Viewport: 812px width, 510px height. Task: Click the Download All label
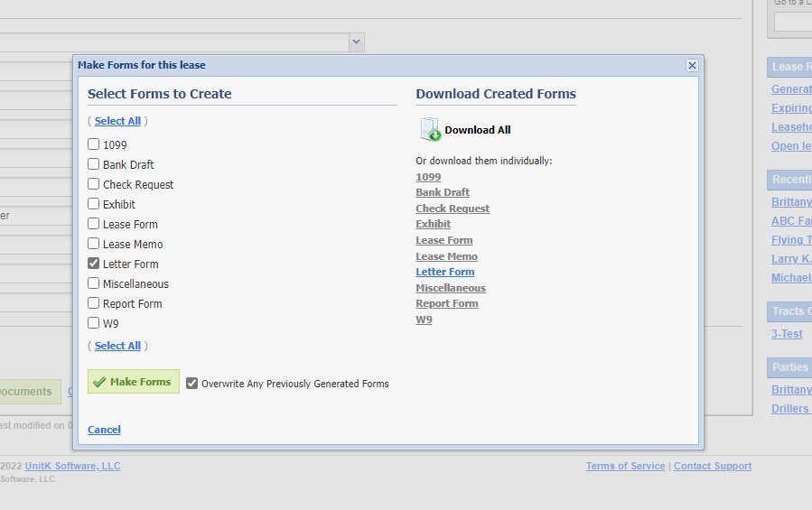pos(478,130)
